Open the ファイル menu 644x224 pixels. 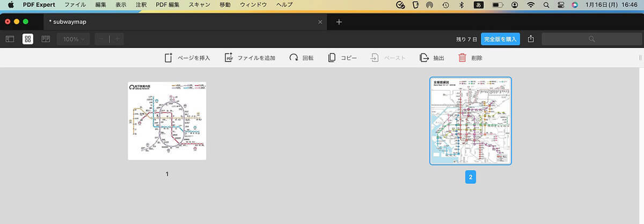coord(75,5)
